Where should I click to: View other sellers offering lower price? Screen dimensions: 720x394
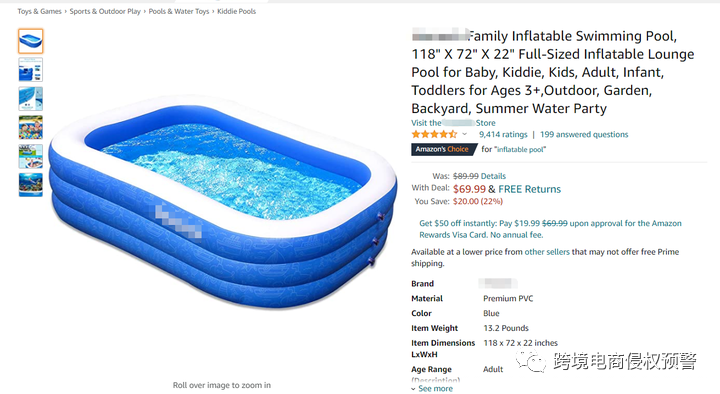[547, 252]
